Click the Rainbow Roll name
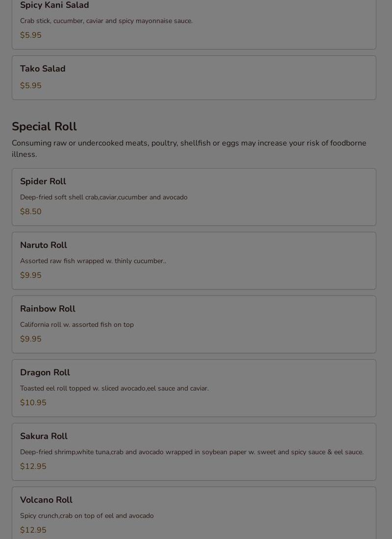 pos(48,309)
